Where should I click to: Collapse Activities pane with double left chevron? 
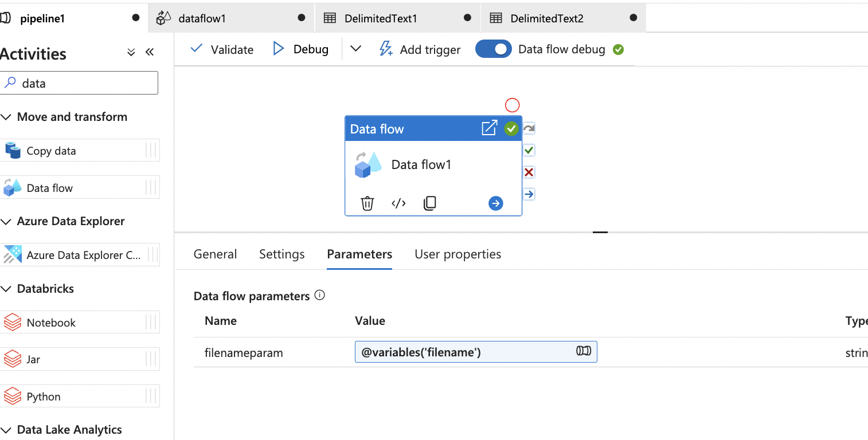150,53
